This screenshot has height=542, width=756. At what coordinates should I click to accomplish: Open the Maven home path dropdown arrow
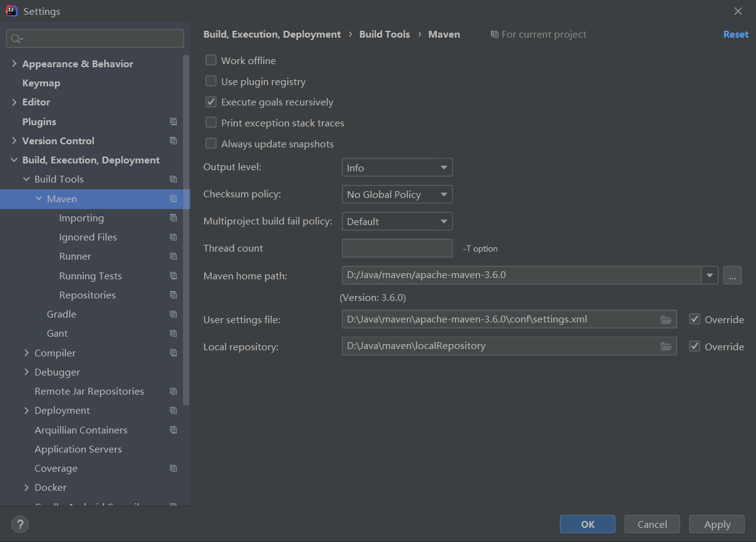pos(710,275)
